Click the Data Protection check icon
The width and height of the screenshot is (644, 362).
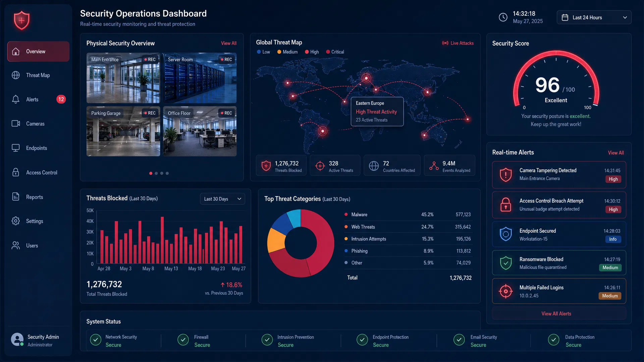click(554, 340)
